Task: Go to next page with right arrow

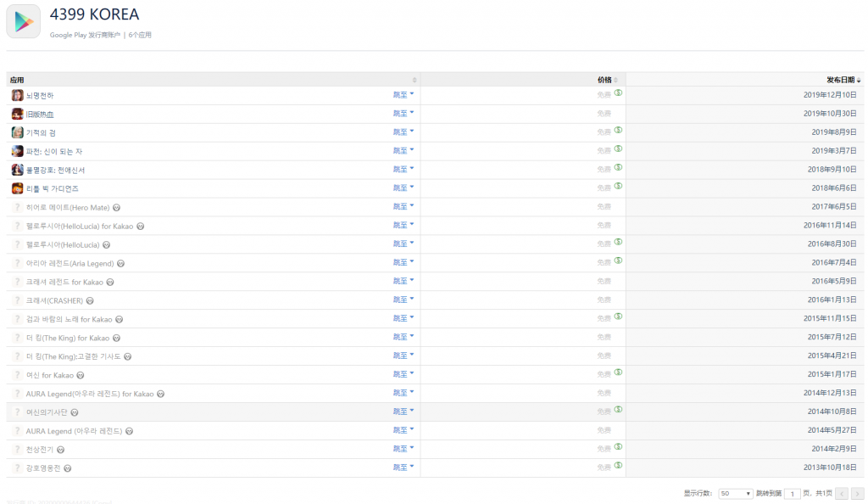Action: (857, 493)
